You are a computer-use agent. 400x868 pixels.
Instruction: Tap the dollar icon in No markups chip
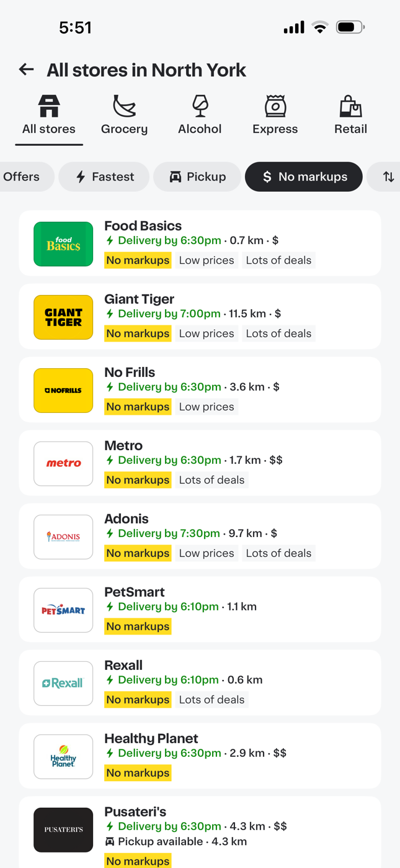coord(267,176)
